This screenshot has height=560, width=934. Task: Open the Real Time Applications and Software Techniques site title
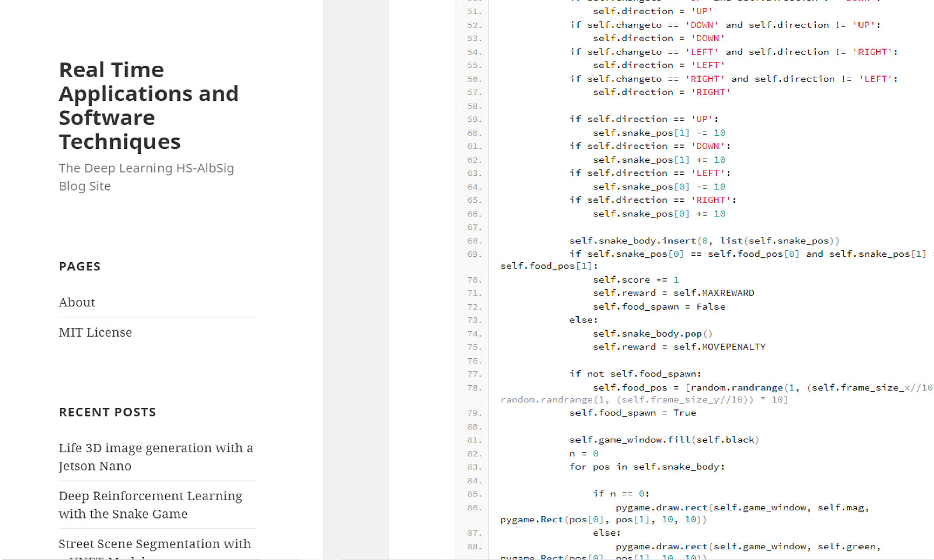coord(148,106)
